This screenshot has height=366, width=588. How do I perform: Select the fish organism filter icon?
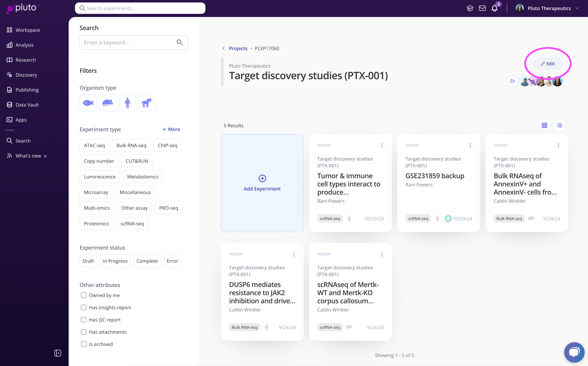88,103
